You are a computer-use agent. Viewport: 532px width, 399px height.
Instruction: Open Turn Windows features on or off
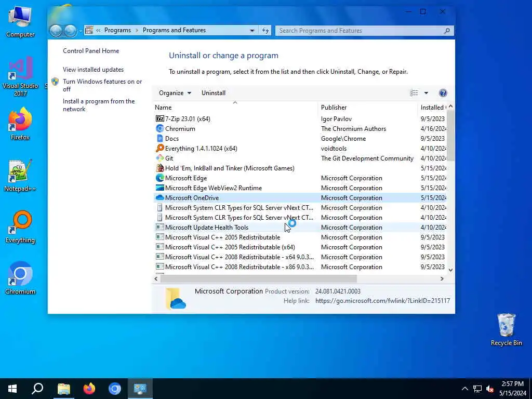(102, 85)
